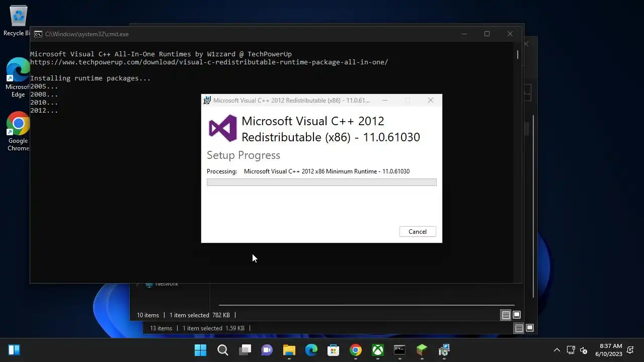Open the Chat (Teams) taskbar icon

pyautogui.click(x=267, y=350)
